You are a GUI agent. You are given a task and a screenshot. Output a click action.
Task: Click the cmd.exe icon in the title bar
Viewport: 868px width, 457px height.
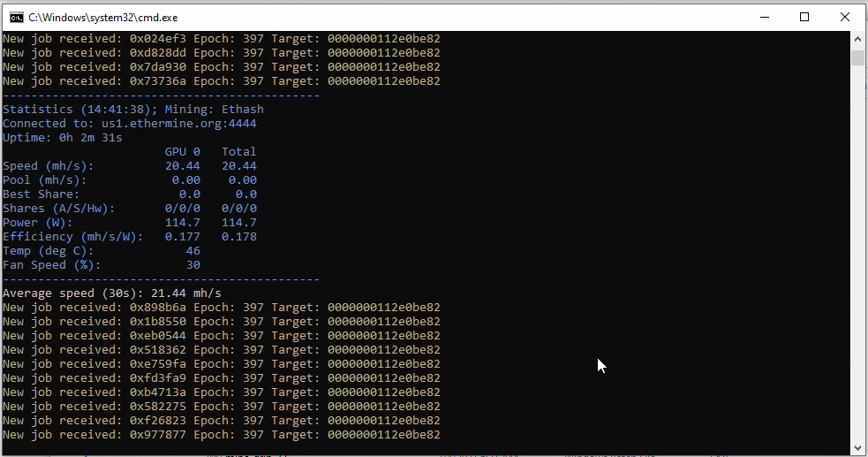15,17
